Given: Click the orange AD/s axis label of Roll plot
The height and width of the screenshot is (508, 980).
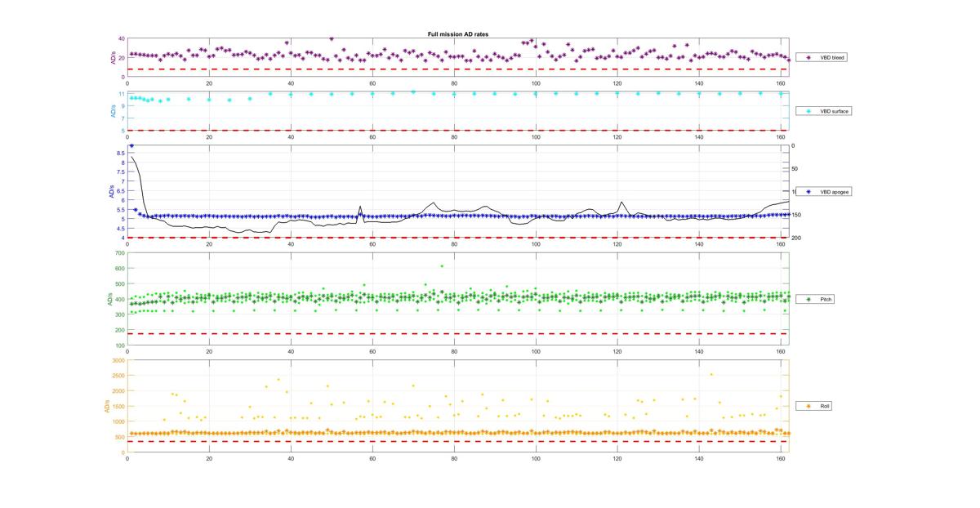Looking at the screenshot, I should pyautogui.click(x=106, y=406).
